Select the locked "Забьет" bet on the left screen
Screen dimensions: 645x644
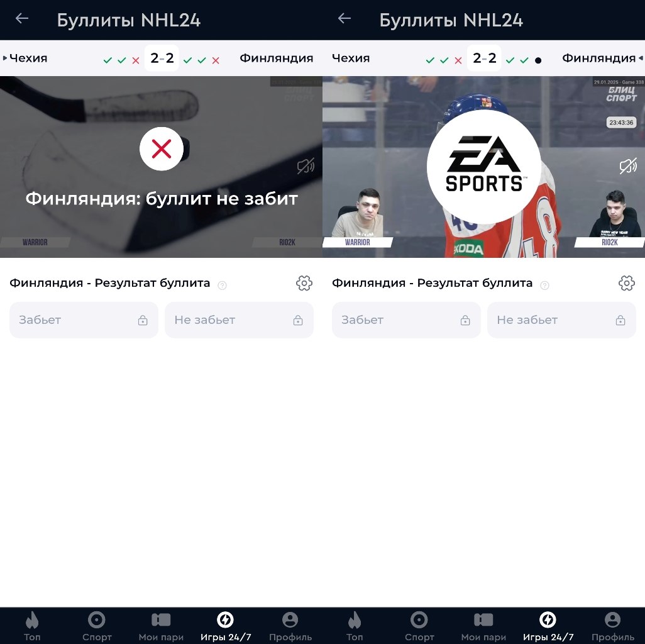tap(84, 320)
